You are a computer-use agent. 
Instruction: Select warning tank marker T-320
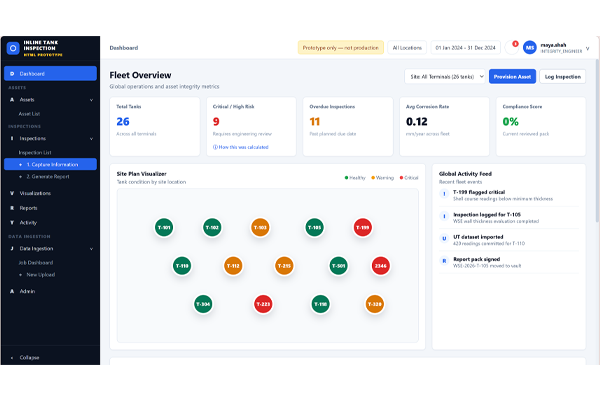375,304
